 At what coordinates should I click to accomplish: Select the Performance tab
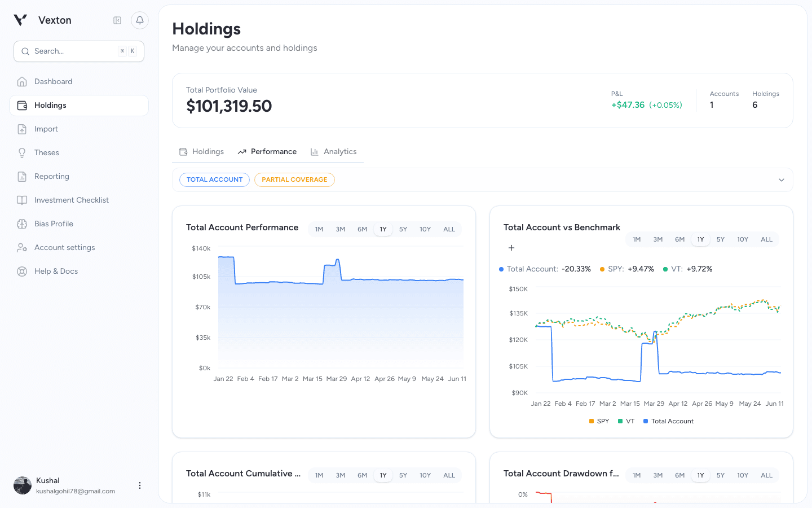267,152
